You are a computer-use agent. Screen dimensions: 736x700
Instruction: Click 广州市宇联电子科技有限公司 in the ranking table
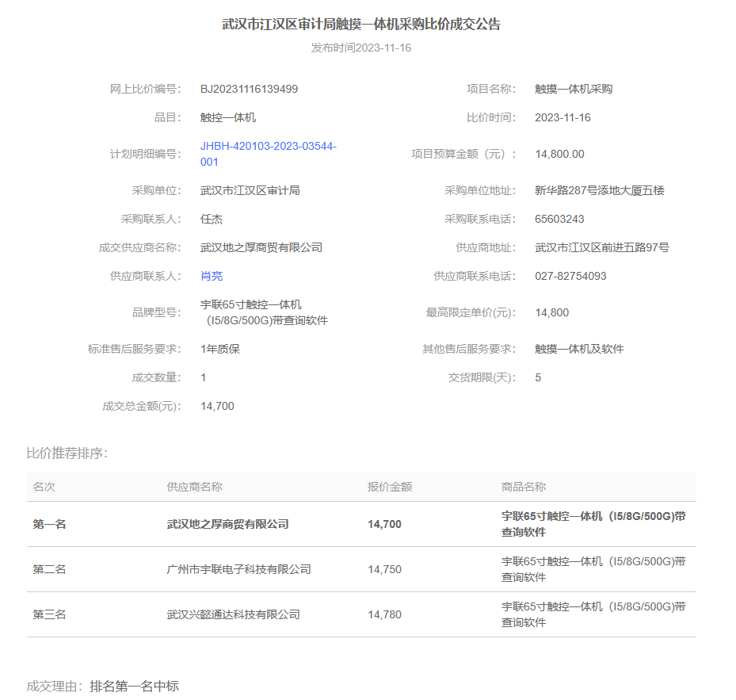238,569
